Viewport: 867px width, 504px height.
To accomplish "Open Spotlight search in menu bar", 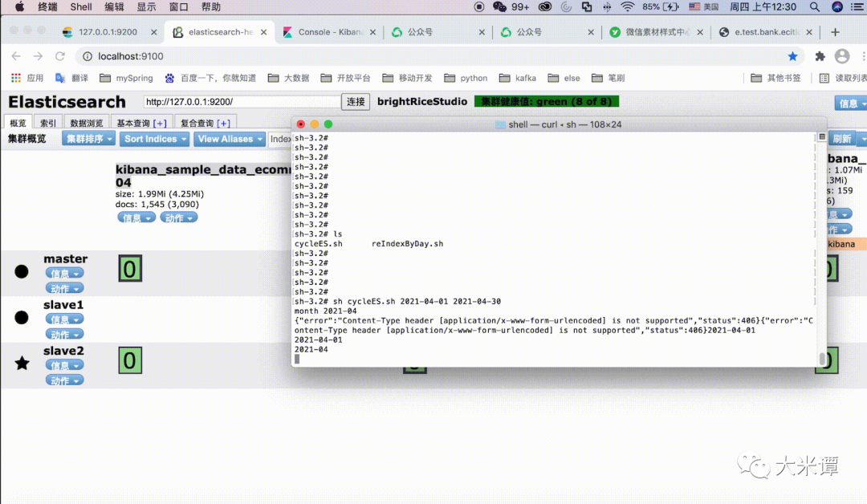I will 815,6.
